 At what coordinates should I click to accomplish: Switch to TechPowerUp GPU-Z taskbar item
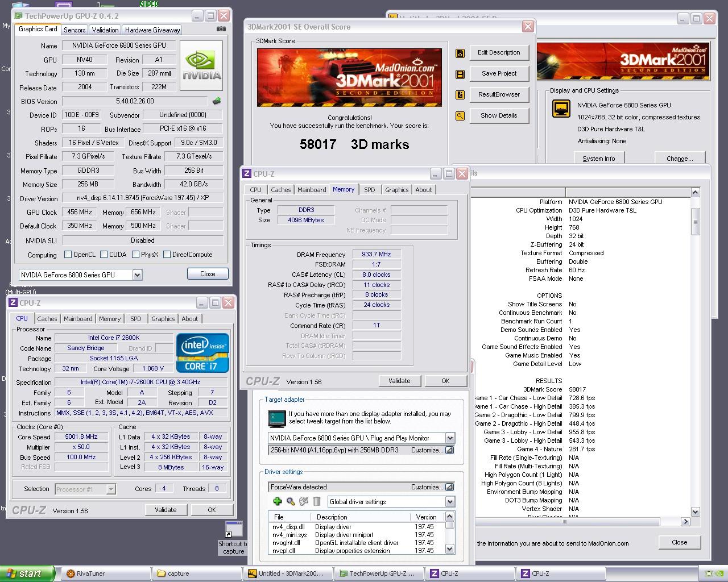point(379,573)
